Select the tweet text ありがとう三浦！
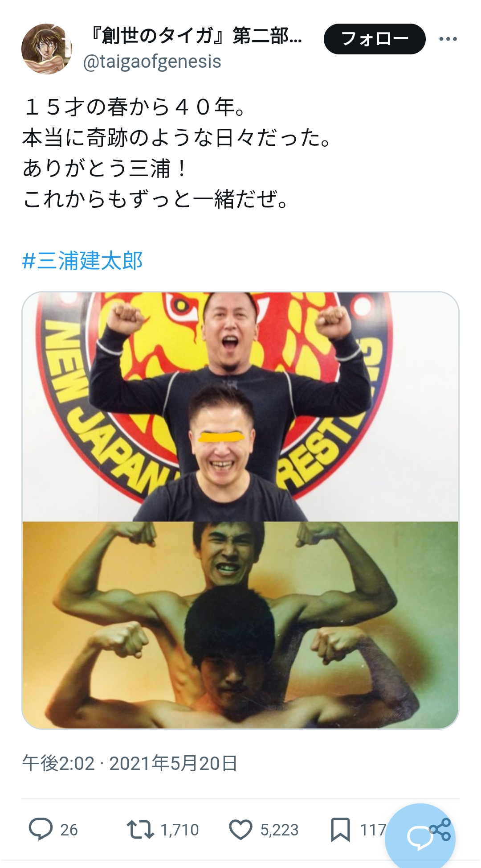Image resolution: width=481 pixels, height=868 pixels. click(106, 169)
